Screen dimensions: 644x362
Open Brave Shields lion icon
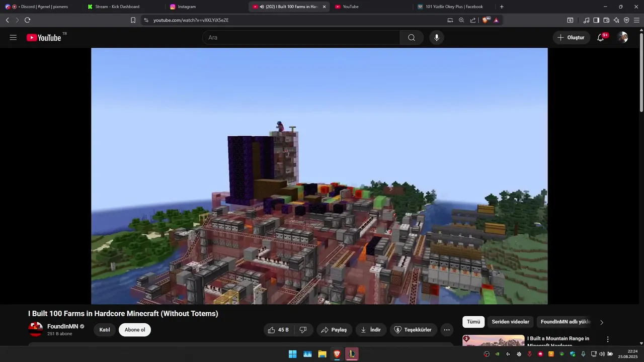point(486,20)
